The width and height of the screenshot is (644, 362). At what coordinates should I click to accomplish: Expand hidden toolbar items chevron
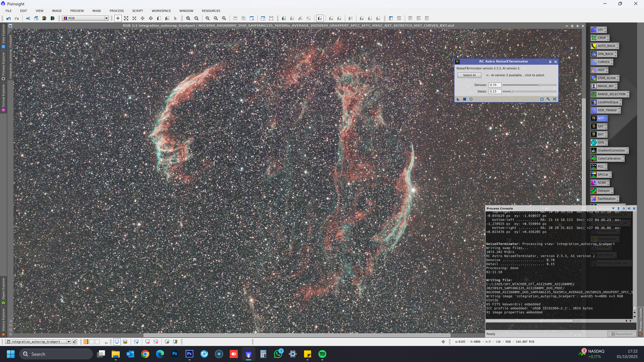pos(106,343)
